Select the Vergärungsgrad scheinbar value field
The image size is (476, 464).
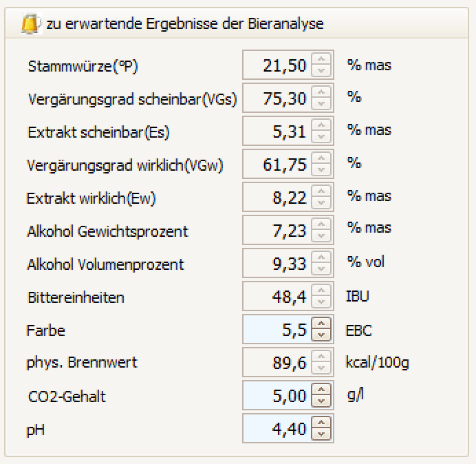(277, 98)
